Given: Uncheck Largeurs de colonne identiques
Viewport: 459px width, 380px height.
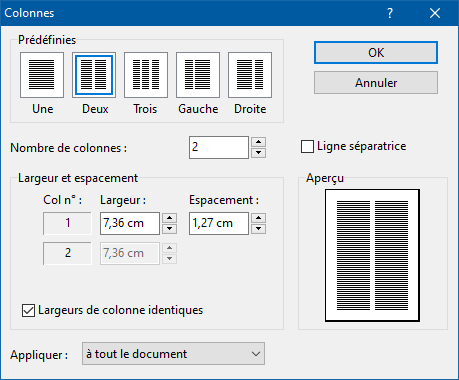Looking at the screenshot, I should click(28, 310).
